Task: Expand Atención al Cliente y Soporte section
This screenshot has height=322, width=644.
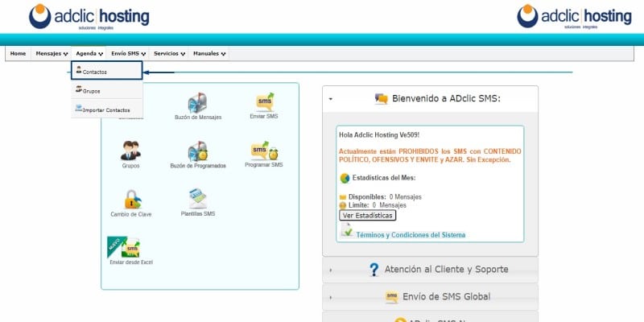Action: [430, 270]
